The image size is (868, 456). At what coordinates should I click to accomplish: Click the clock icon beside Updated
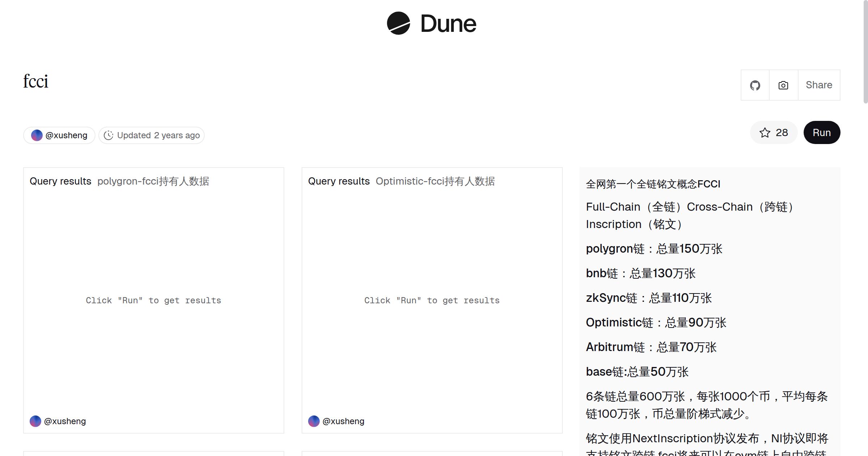click(109, 135)
